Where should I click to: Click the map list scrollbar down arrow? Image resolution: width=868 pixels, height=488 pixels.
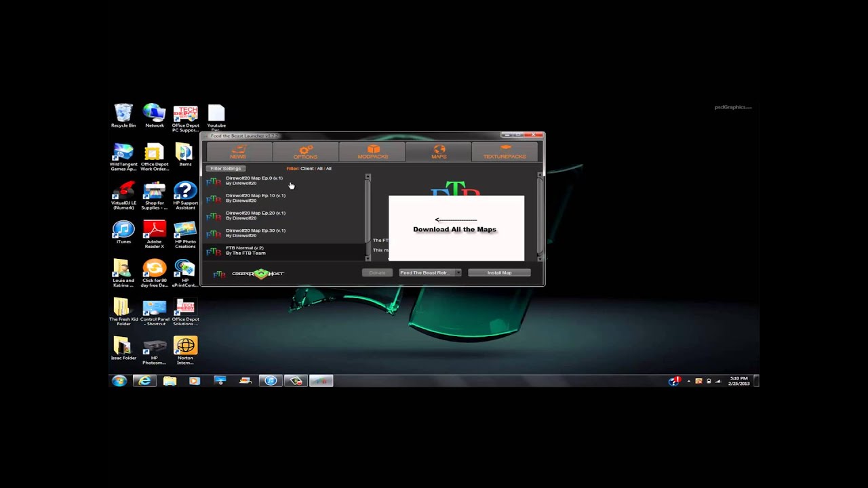click(368, 258)
